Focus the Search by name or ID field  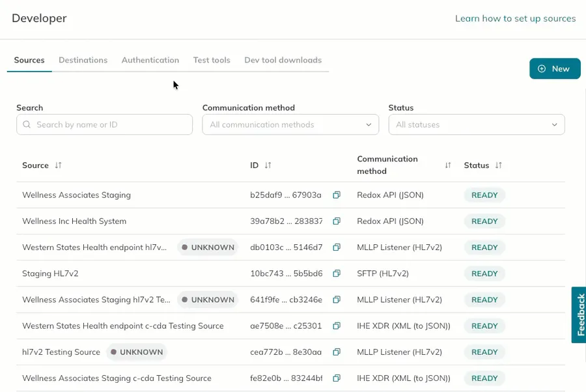tap(104, 124)
